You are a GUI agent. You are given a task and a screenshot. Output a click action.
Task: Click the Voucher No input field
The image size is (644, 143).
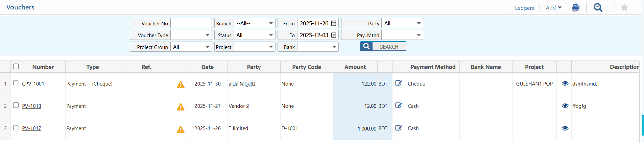[x=191, y=23]
